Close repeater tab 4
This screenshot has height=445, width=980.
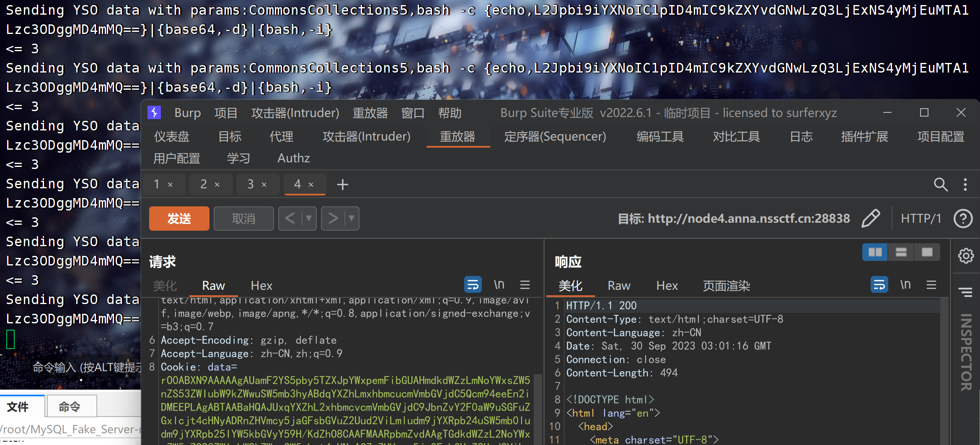(x=311, y=185)
